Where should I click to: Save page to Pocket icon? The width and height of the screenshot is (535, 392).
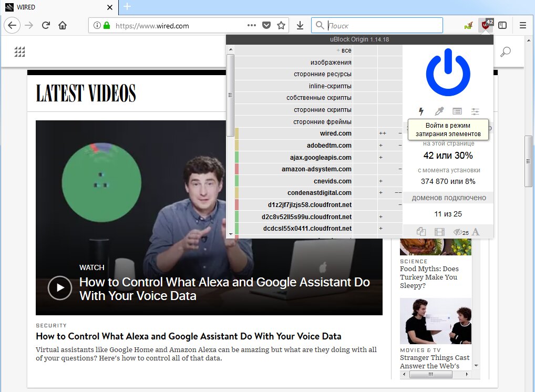pos(266,25)
